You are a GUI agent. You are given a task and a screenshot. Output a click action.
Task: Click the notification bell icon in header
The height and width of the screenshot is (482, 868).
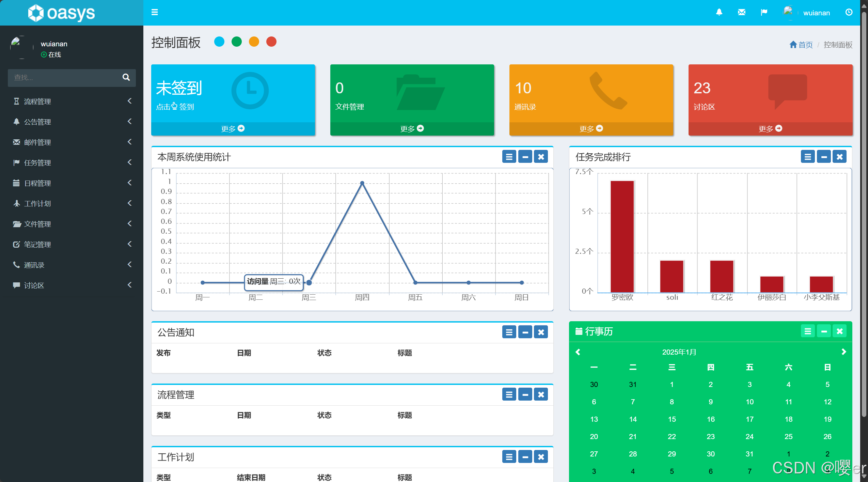(x=719, y=13)
